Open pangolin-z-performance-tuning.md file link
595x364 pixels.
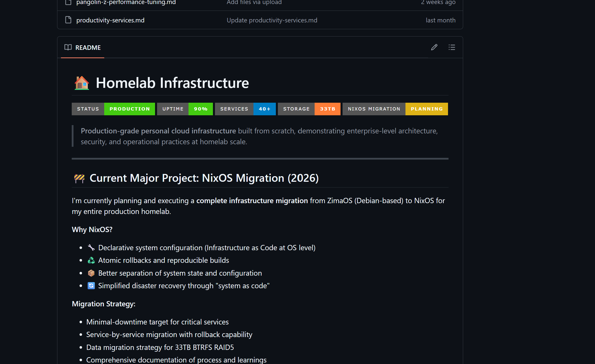pyautogui.click(x=126, y=3)
